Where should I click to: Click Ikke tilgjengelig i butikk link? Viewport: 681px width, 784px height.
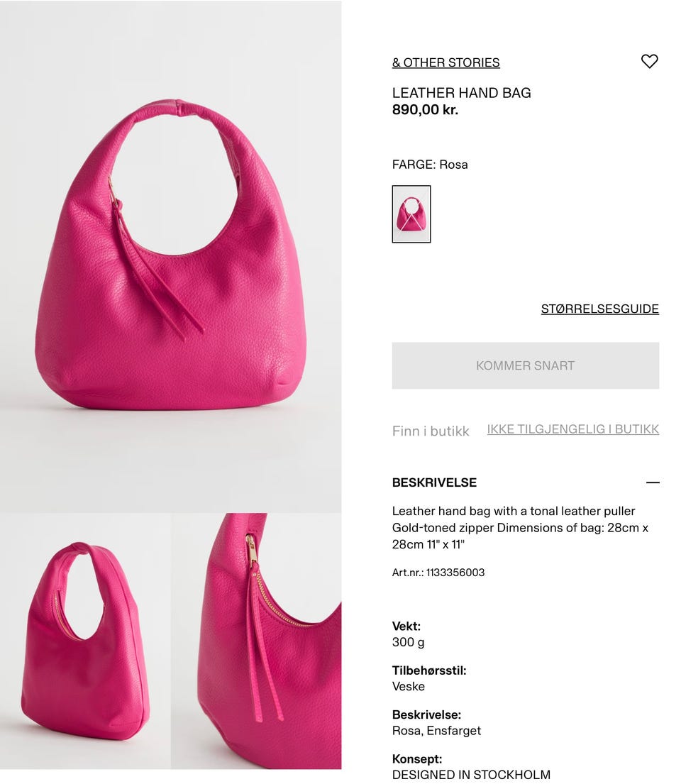click(x=572, y=429)
